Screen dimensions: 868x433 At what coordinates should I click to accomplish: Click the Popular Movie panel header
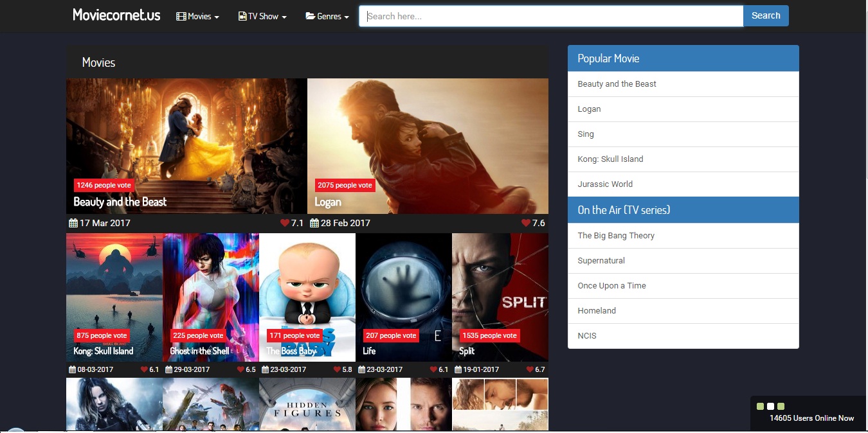683,58
